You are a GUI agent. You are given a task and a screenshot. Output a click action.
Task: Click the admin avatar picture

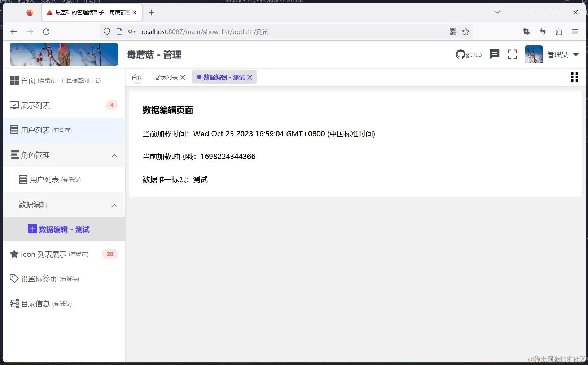(534, 54)
